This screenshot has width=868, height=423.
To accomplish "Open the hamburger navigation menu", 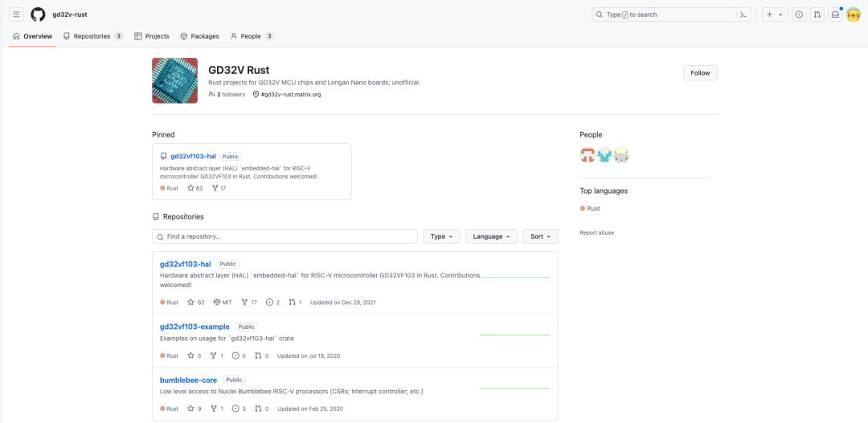I will 17,14.
